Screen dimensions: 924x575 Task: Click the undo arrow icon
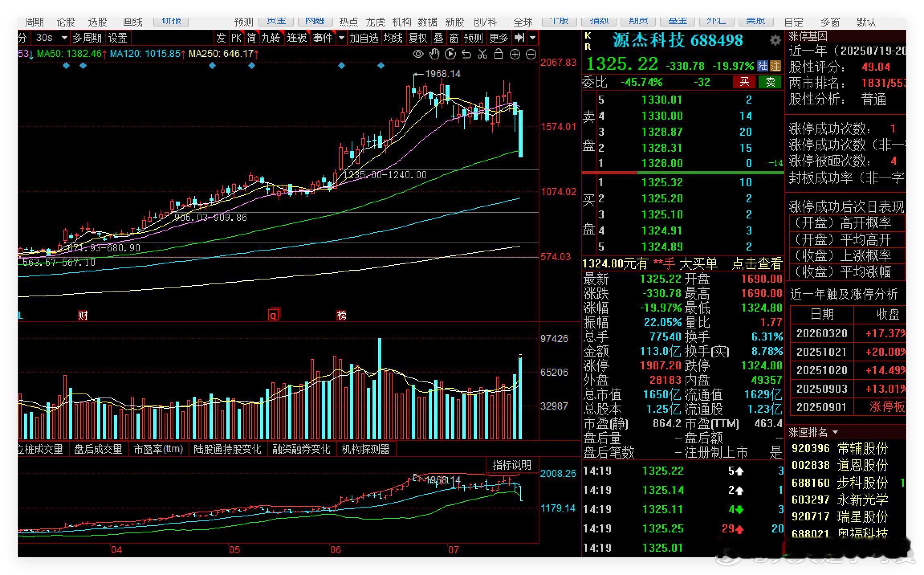[466, 54]
